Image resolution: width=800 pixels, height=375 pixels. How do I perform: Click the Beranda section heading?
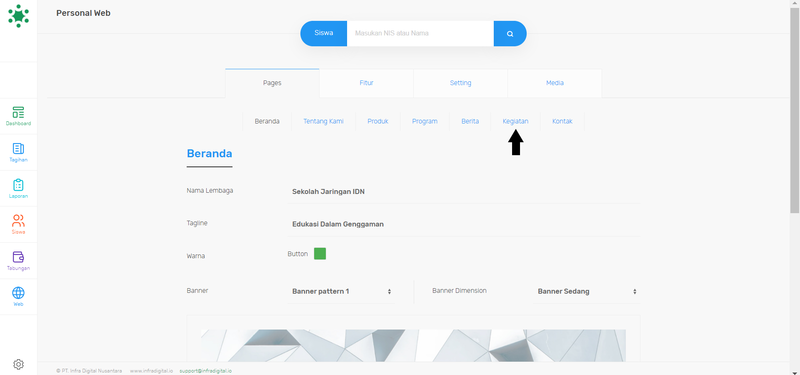tap(209, 154)
